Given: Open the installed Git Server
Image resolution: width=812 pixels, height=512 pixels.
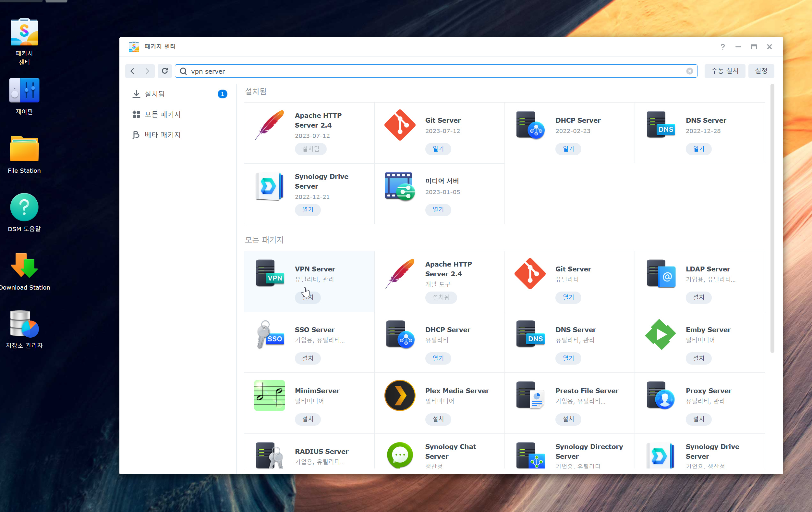Looking at the screenshot, I should click(438, 149).
